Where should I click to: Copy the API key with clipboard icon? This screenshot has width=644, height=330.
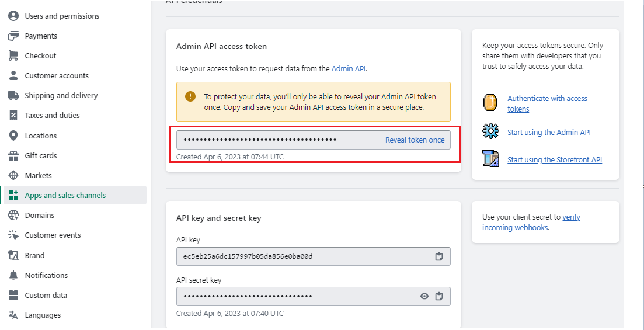pyautogui.click(x=439, y=256)
